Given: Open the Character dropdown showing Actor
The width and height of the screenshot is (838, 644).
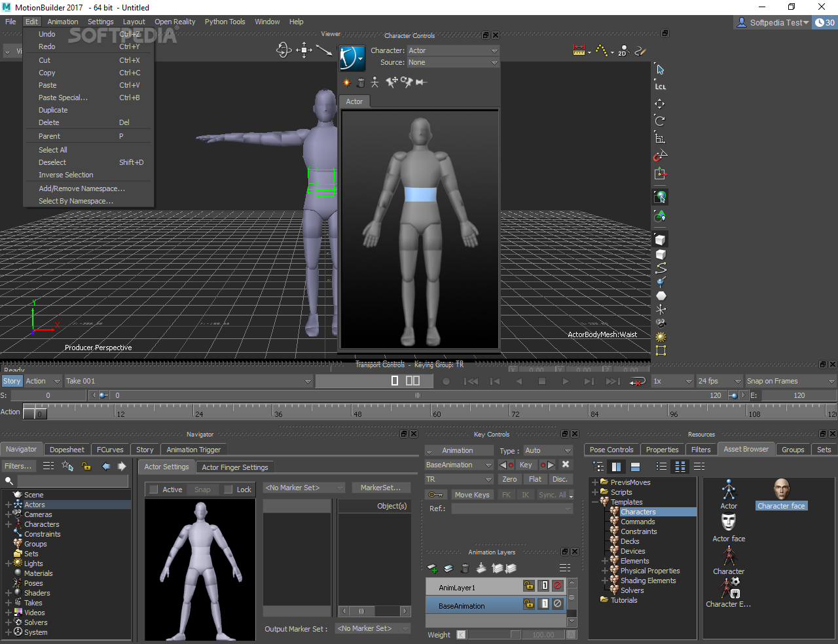Looking at the screenshot, I should (x=453, y=50).
